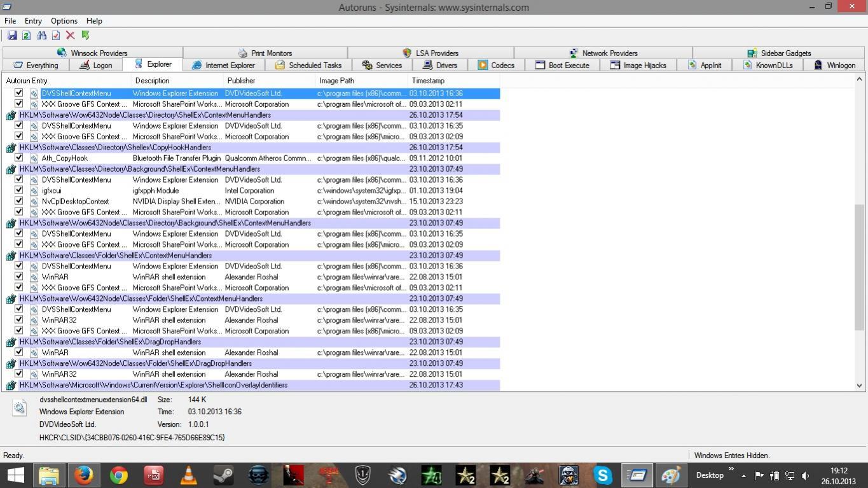Click the list scrollbar's up arrow
This screenshot has height=488, width=868.
click(x=859, y=80)
